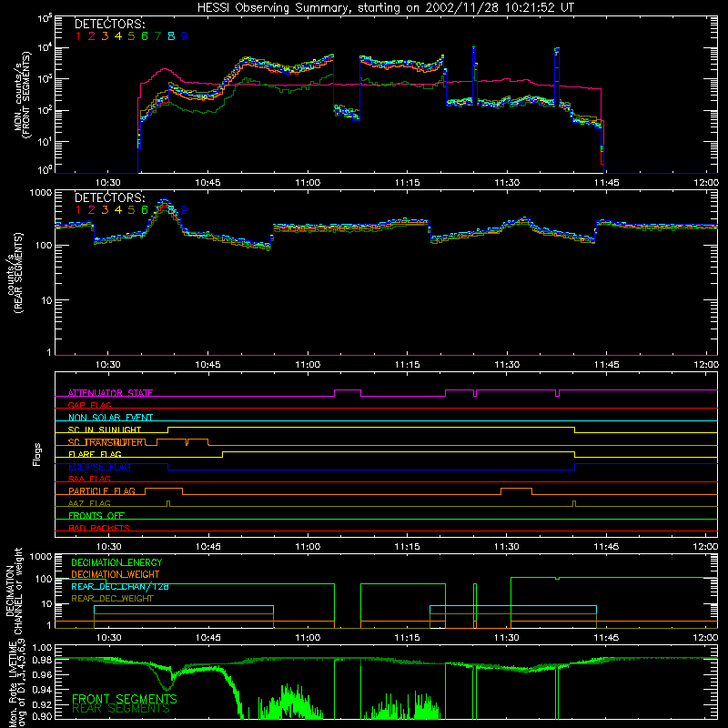Screen dimensions: 728x728
Task: Click 10:45 tick under rear segments panel
Action: (207, 365)
